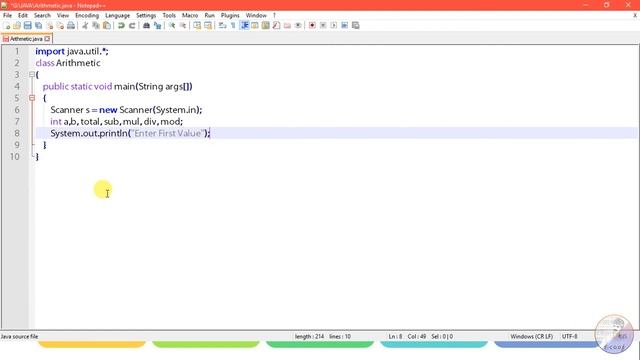Click 'Ln : 8' status bar entry
Screen dimensions: 640x360
pos(395,336)
